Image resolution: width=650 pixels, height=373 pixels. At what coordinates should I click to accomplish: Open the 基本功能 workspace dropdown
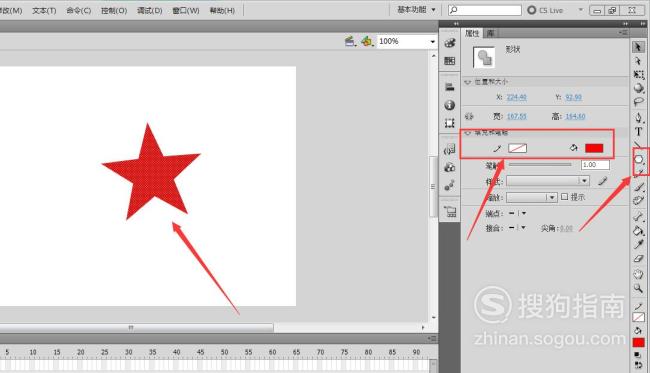point(417,10)
